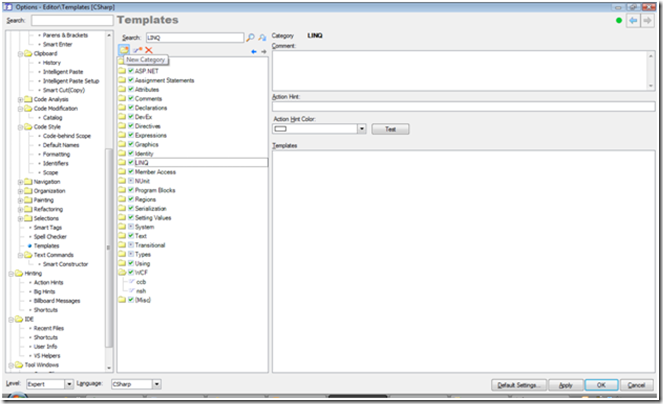Click the Apply button

565,385
